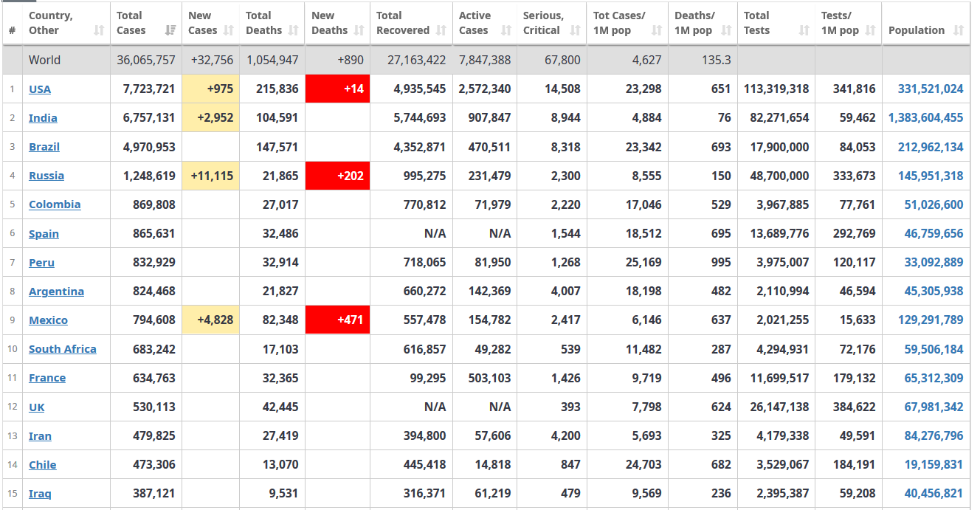This screenshot has height=510, width=980.
Task: Sort Active Cases column via arrows
Action: coord(505,30)
